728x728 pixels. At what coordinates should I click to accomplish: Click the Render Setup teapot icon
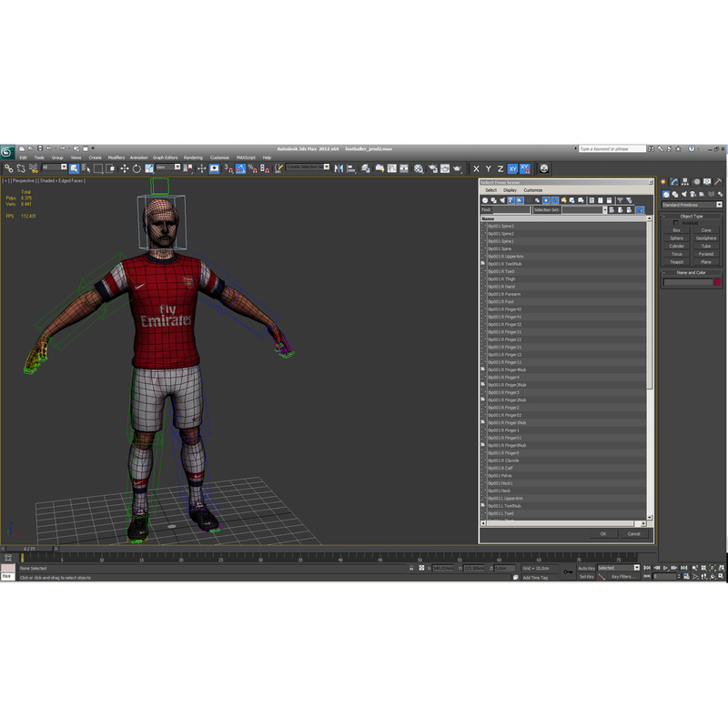tap(433, 167)
